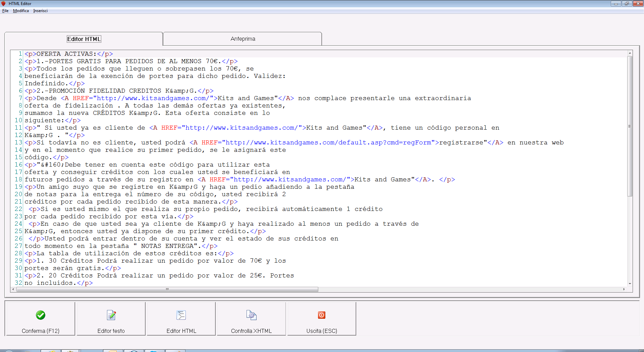Click "Kits and Games" link text on line 11
The height and width of the screenshot is (352, 644).
(334, 128)
